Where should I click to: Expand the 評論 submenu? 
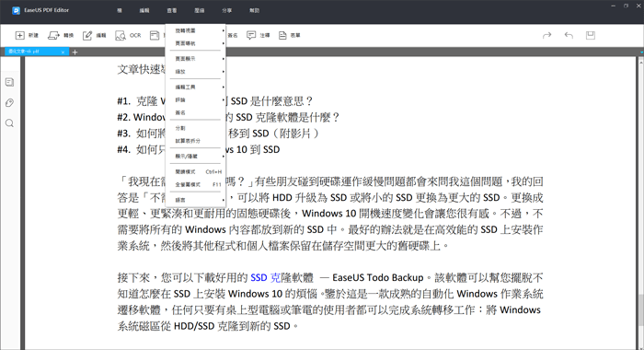(195, 100)
